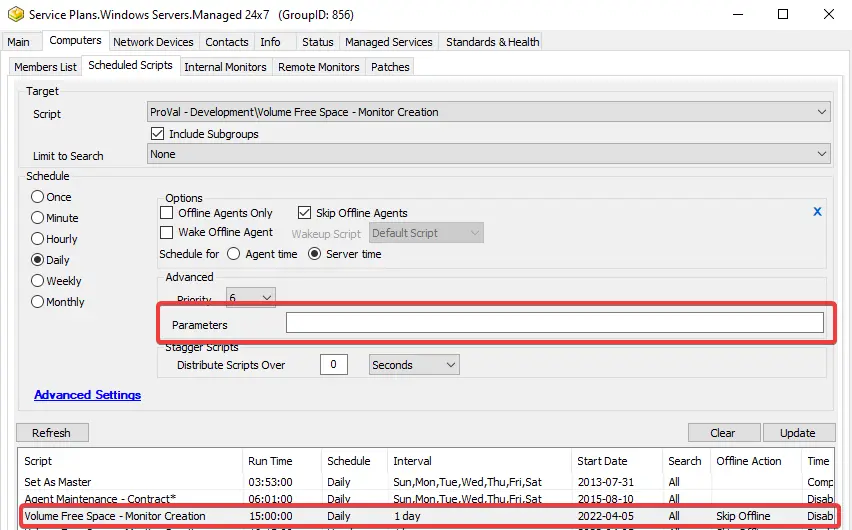
Task: Open the Managed Services tab
Action: [389, 42]
